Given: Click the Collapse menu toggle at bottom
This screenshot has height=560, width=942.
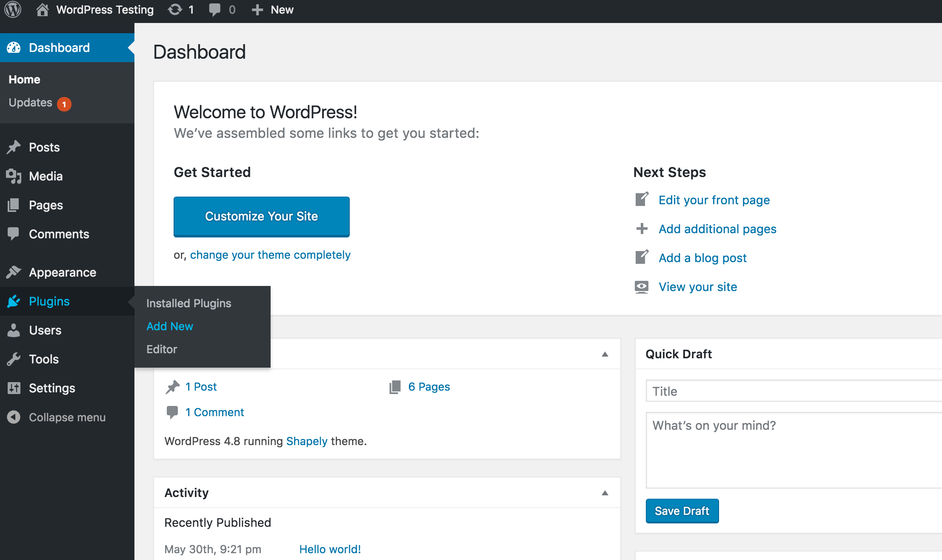Looking at the screenshot, I should pos(67,417).
